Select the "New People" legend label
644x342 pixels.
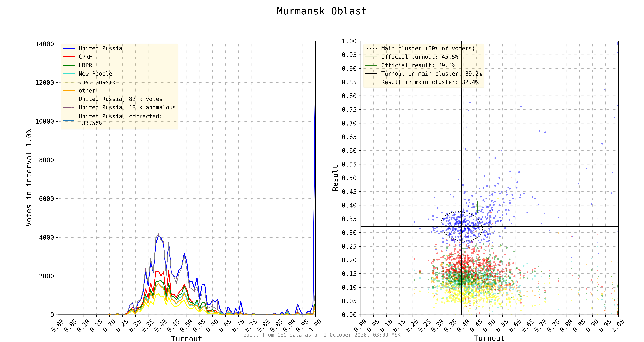(95, 74)
